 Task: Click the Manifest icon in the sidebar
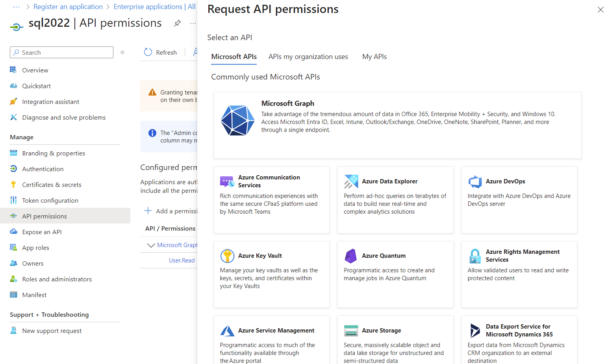[13, 294]
